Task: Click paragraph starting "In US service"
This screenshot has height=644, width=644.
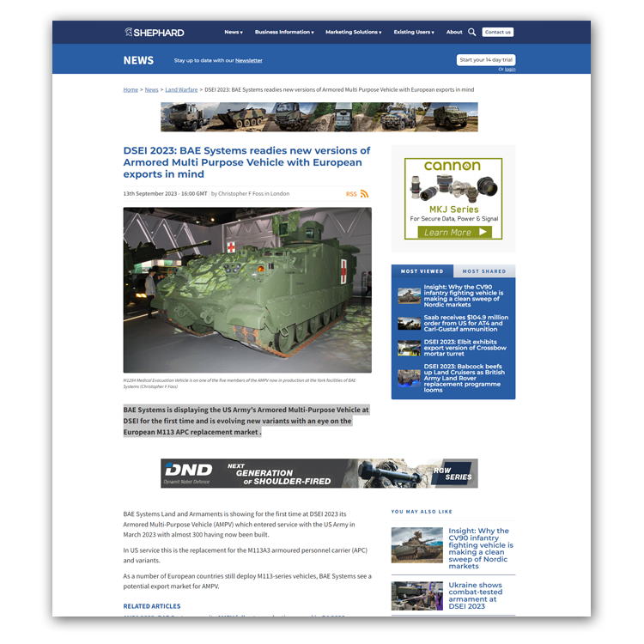Action: (246, 556)
